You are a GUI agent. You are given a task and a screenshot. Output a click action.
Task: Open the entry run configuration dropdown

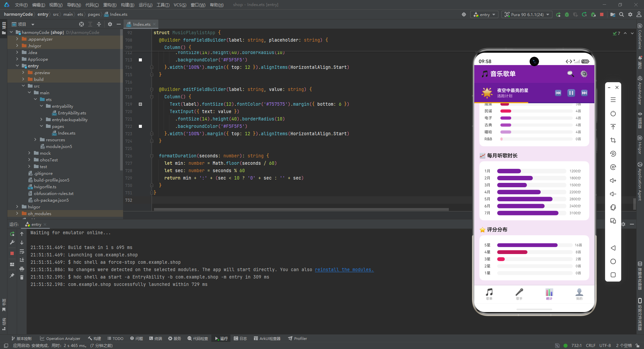(484, 14)
